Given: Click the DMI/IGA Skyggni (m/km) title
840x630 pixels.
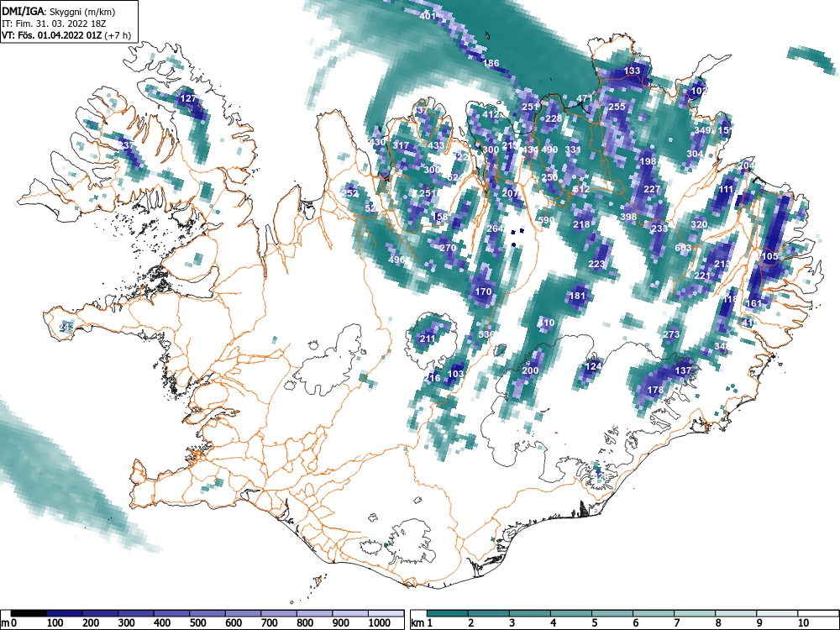Looking at the screenshot, I should [x=59, y=12].
